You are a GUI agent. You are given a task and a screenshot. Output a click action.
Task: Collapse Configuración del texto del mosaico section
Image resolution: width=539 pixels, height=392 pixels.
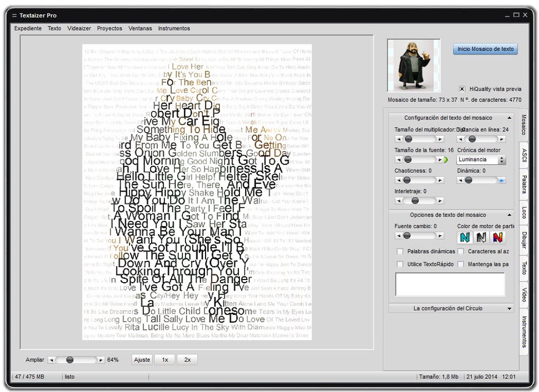(x=509, y=118)
